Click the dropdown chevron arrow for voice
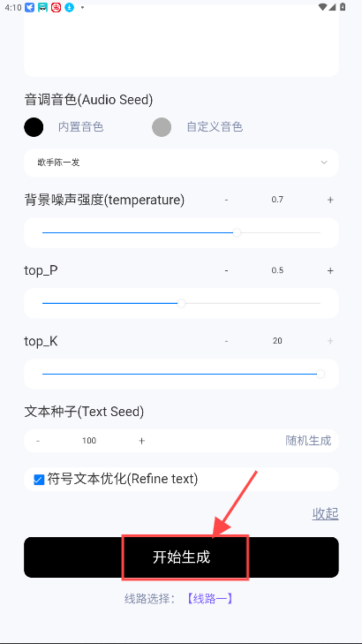Screen dimensions: 362x644 (324, 163)
